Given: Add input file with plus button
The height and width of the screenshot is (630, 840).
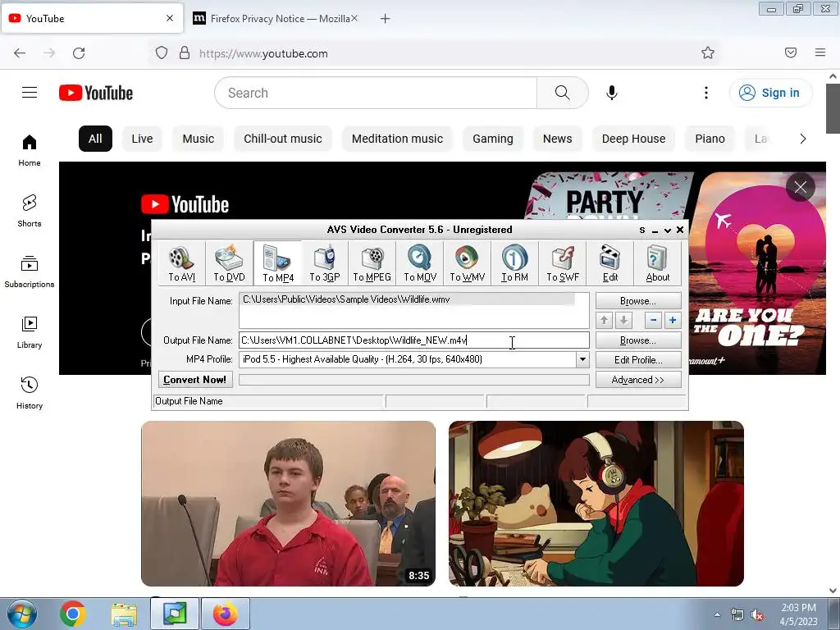Looking at the screenshot, I should 673,321.
